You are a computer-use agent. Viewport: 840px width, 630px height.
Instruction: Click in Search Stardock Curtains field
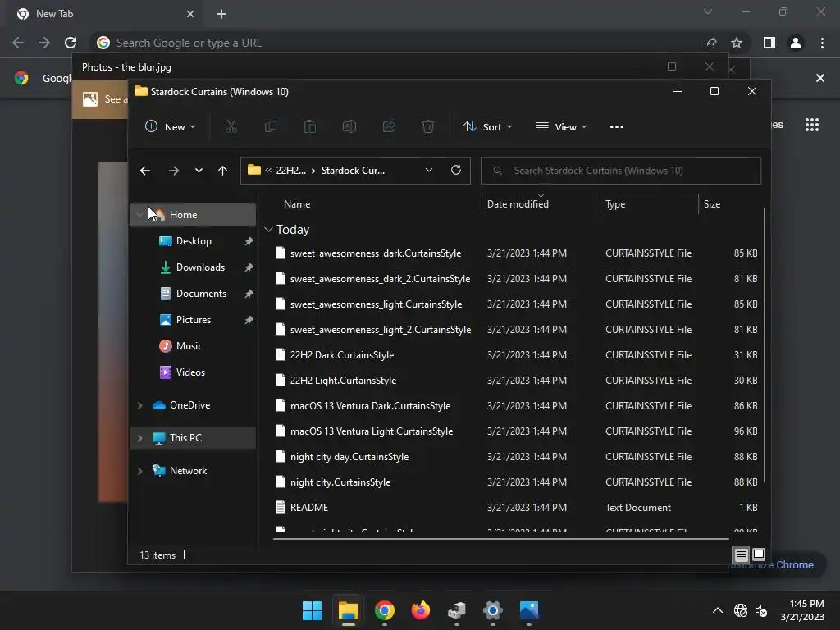pos(621,171)
